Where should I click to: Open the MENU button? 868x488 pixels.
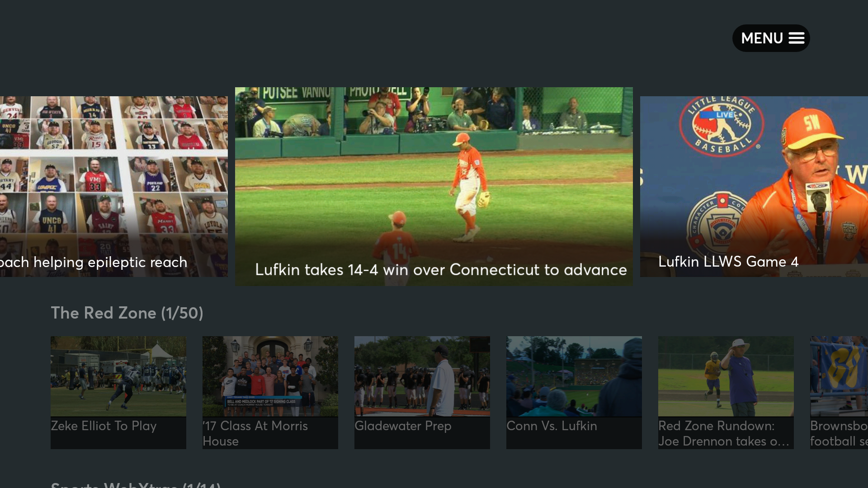point(770,38)
